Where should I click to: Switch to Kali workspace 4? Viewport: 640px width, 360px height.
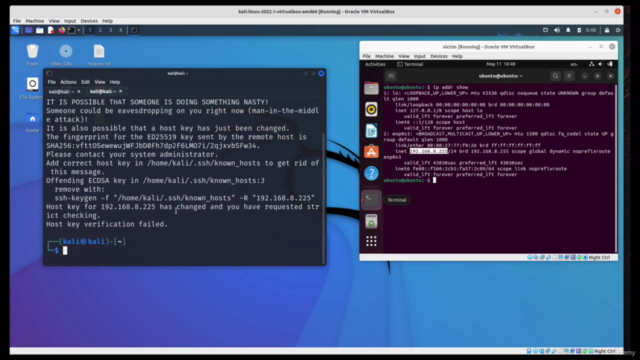click(x=120, y=30)
